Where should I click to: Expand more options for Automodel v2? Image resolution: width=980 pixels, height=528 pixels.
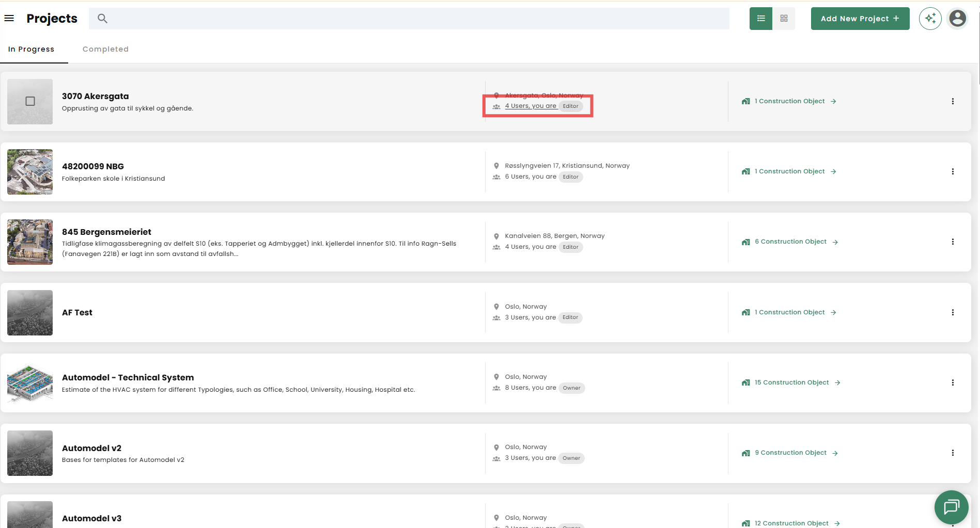pyautogui.click(x=953, y=453)
